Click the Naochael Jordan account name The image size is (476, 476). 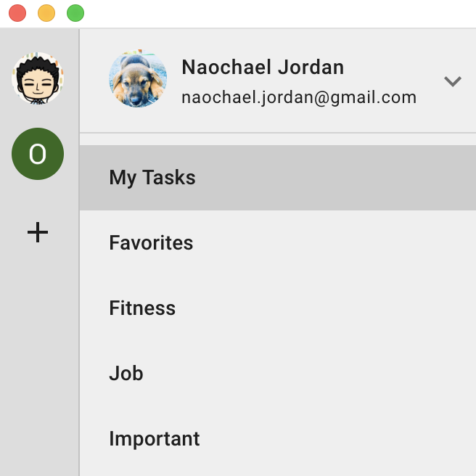tap(263, 67)
